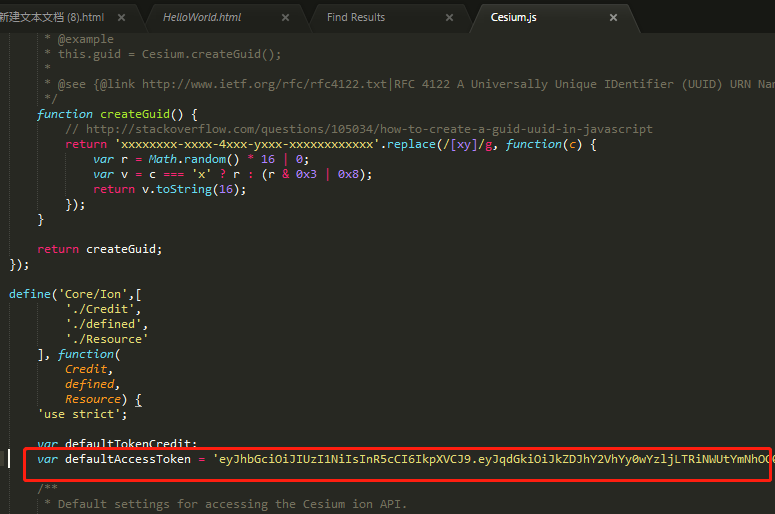Switch to the 新建文本文档 (8).html tab
This screenshot has width=775, height=514.
[x=52, y=17]
